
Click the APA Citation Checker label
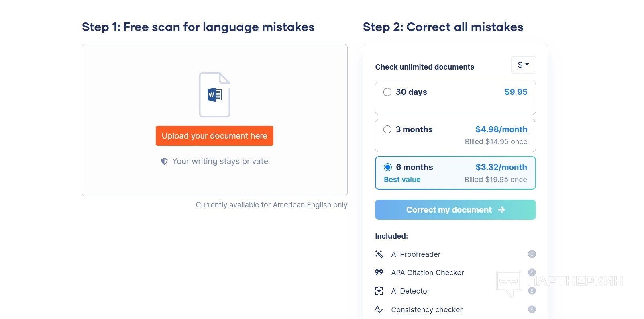tap(427, 273)
